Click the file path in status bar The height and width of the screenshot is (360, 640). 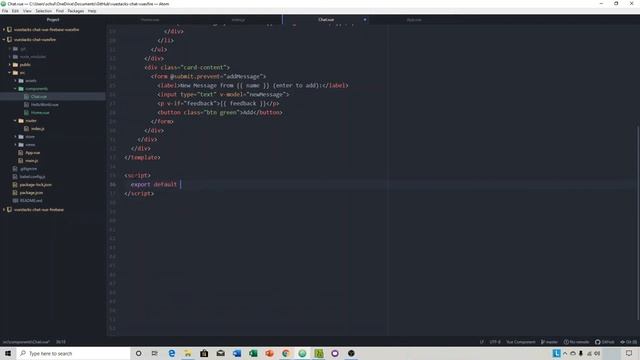click(x=26, y=342)
